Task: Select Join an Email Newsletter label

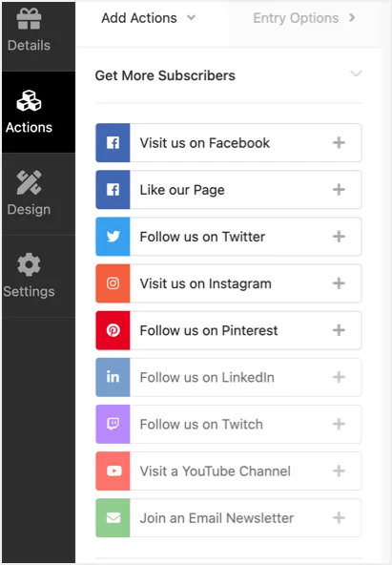Action: (217, 518)
